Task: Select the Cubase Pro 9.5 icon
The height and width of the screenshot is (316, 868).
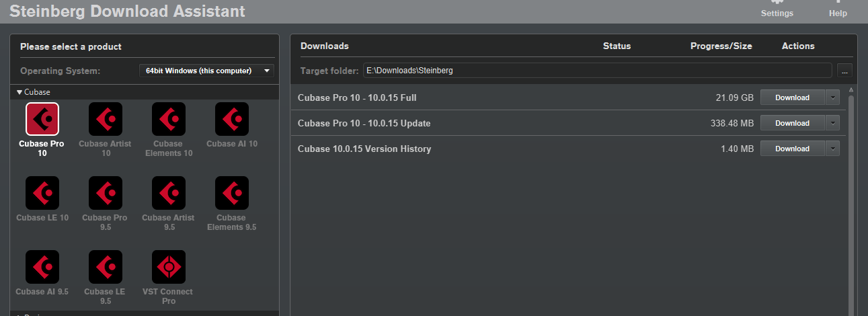Action: [105, 193]
